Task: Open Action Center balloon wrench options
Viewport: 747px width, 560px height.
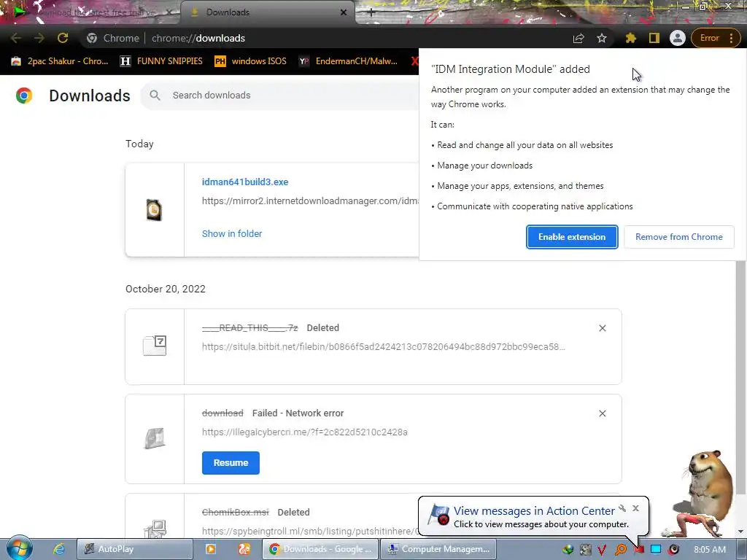Action: 622,508
